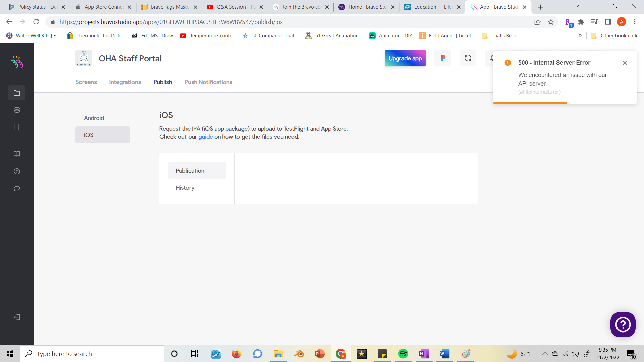Click the browser address bar URL
Screen dimensions: 644x362
[171, 22]
